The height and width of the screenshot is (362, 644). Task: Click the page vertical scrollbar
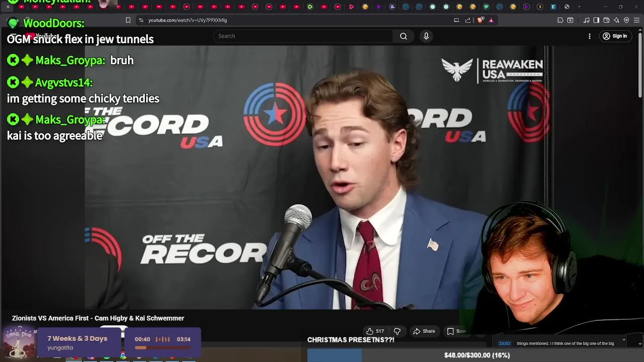pos(640,65)
